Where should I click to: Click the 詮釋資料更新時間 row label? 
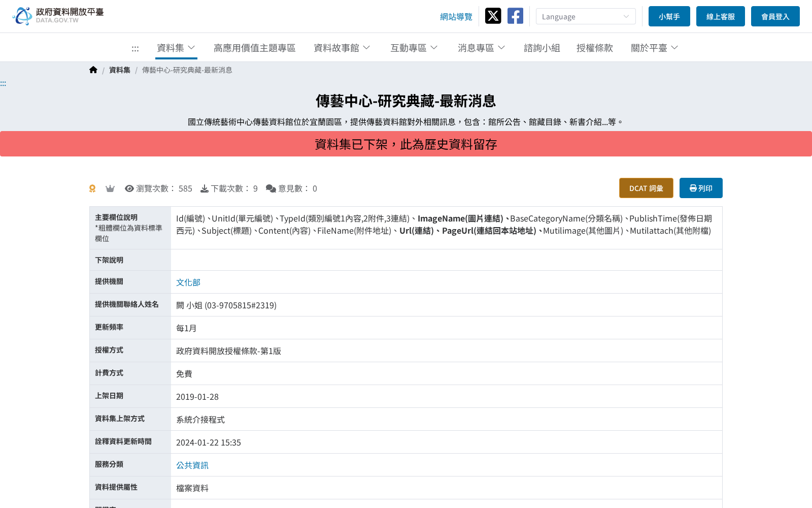click(x=123, y=441)
